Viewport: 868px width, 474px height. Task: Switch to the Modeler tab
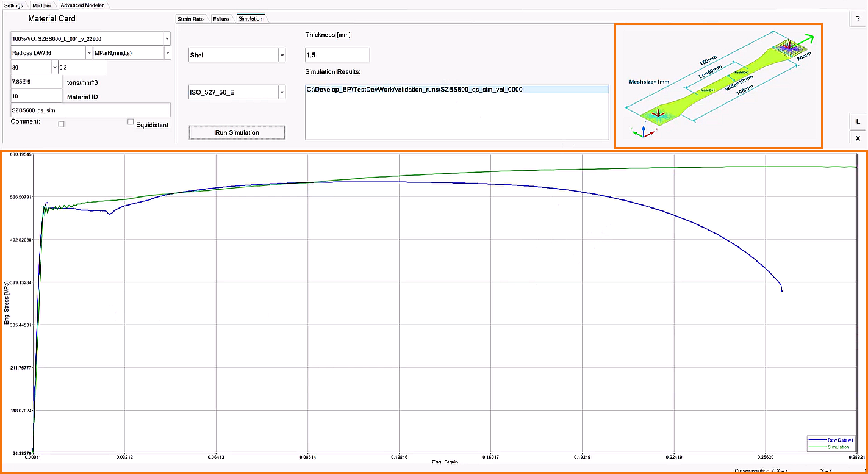pyautogui.click(x=41, y=5)
